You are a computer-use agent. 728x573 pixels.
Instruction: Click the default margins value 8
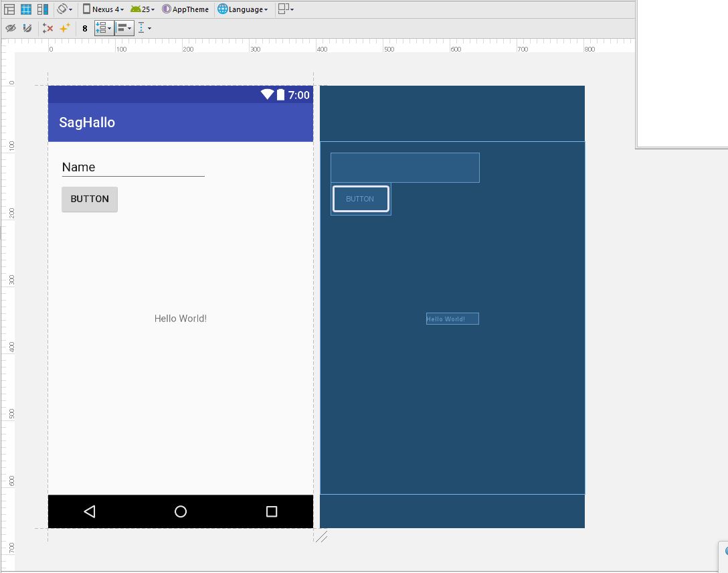85,28
